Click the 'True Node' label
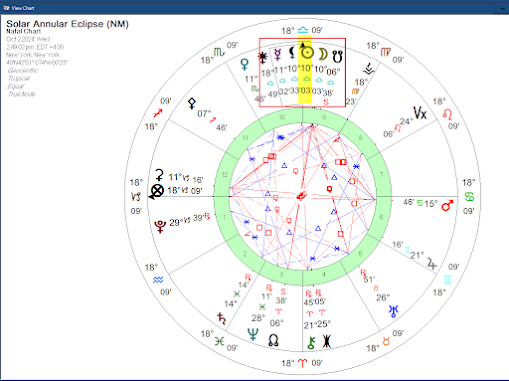 21,94
